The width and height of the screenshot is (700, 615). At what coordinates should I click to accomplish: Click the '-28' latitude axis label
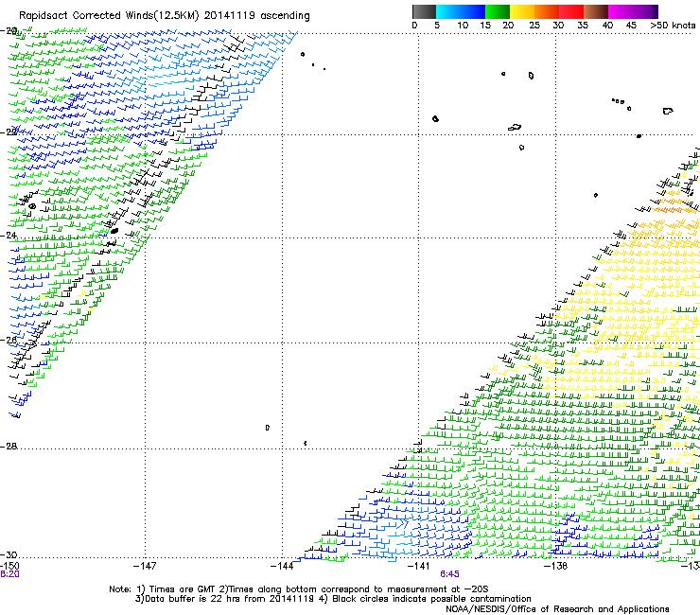[x=9, y=447]
